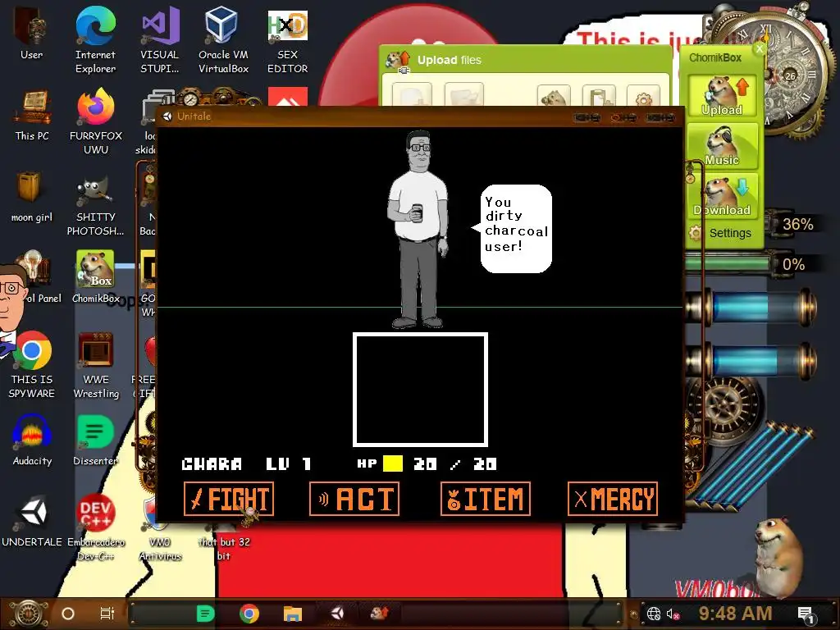Open Task View on taskbar

[107, 614]
